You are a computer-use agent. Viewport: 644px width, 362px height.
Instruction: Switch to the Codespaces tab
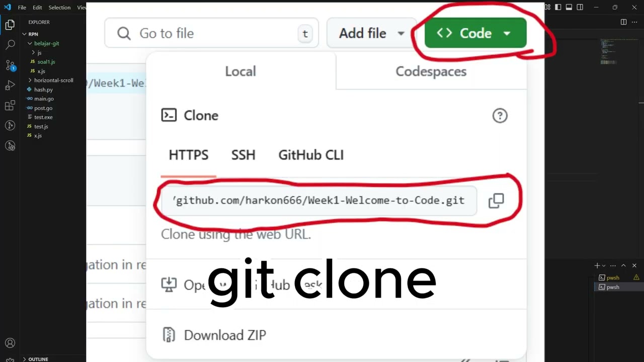click(x=431, y=71)
